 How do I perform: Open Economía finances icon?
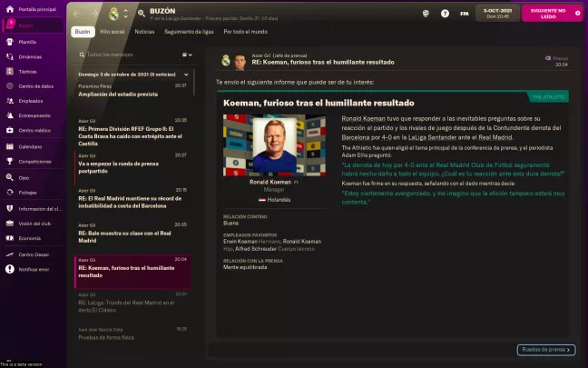tap(10, 238)
